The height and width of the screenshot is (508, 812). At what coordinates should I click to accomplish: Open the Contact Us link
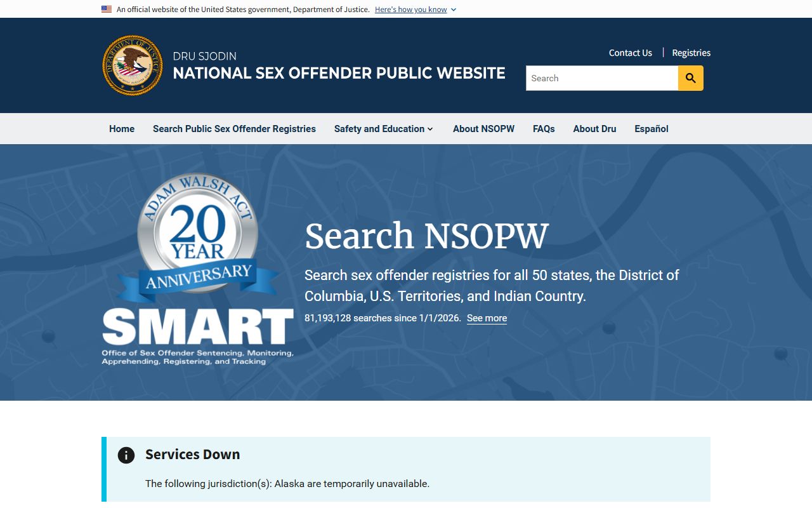point(631,53)
